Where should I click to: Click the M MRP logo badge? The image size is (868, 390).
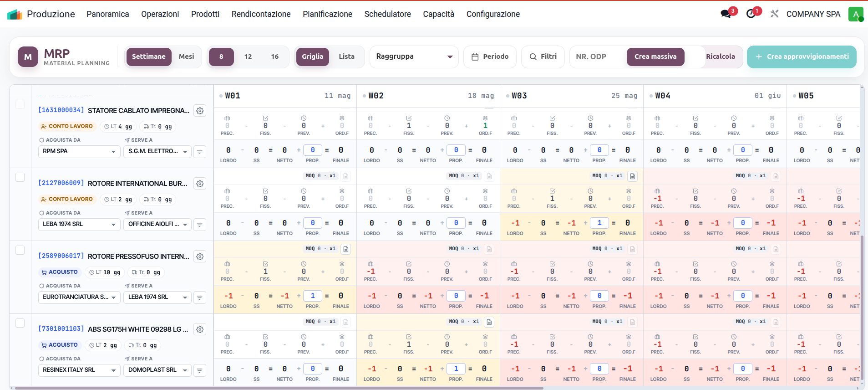[x=28, y=57]
